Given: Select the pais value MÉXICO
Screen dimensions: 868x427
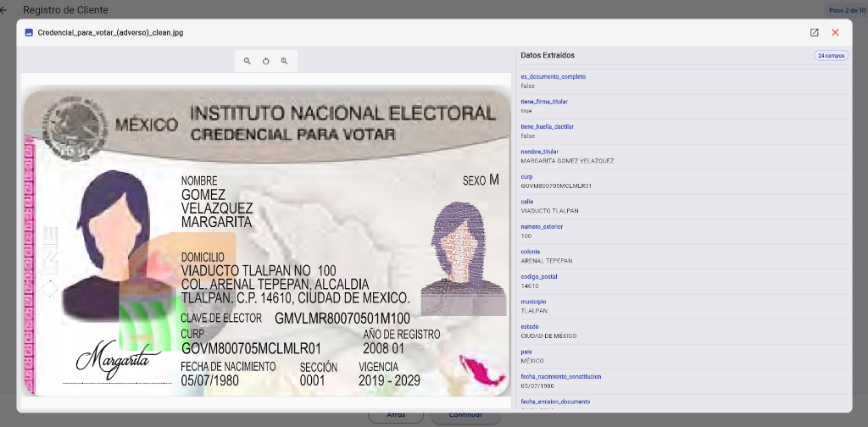Looking at the screenshot, I should 532,361.
